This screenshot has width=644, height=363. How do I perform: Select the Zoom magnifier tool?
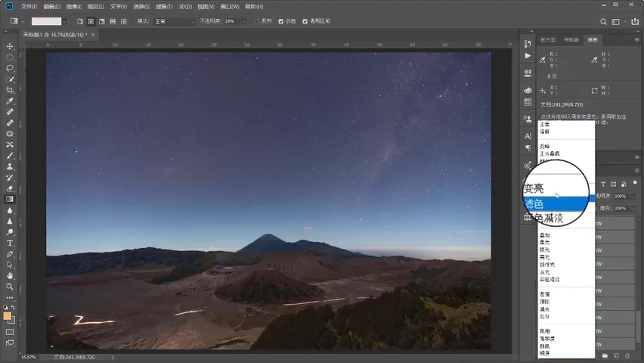[10, 287]
